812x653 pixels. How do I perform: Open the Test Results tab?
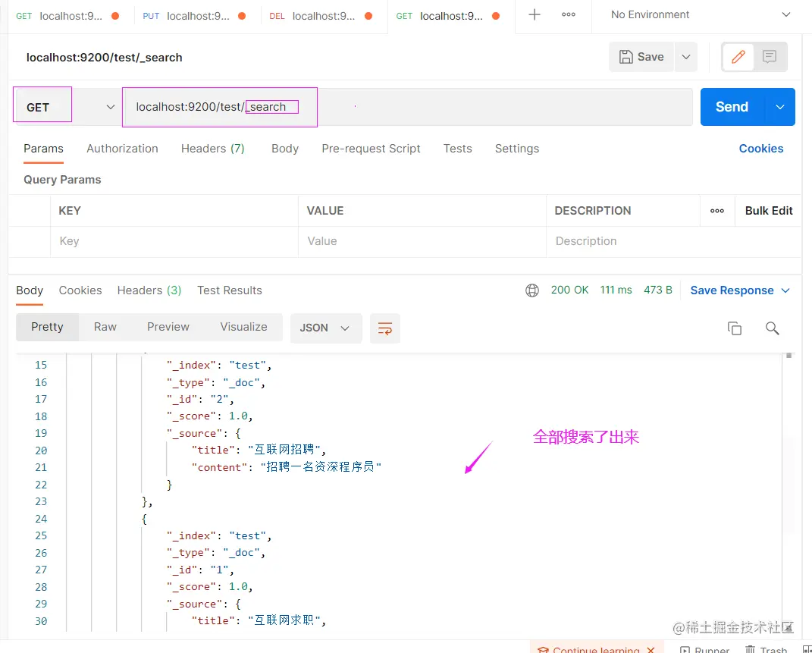pyautogui.click(x=230, y=290)
